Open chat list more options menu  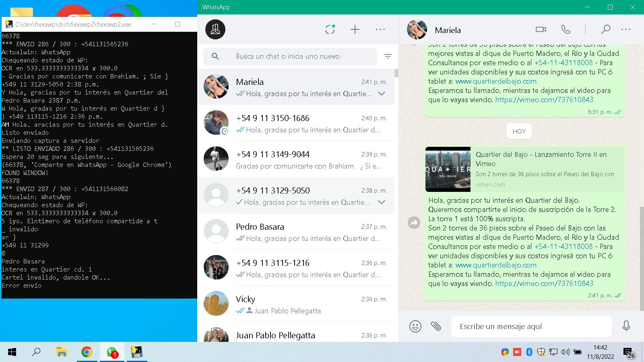point(380,29)
